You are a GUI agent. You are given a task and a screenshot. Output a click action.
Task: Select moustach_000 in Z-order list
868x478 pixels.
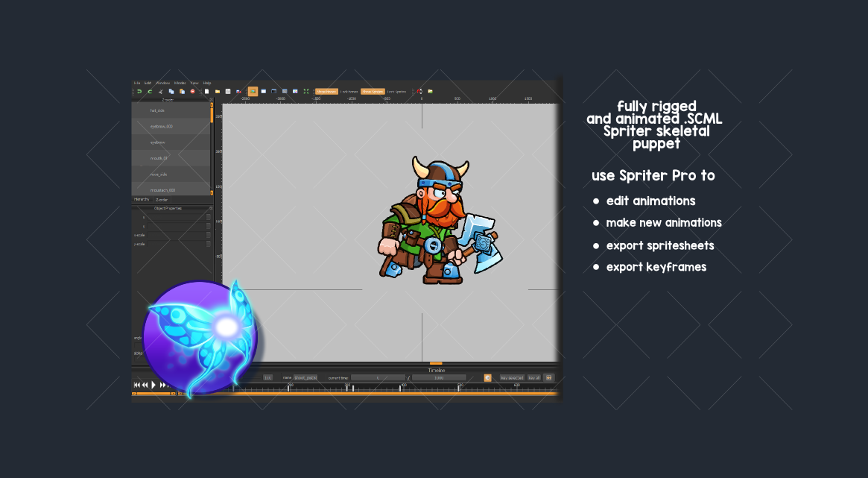click(171, 189)
